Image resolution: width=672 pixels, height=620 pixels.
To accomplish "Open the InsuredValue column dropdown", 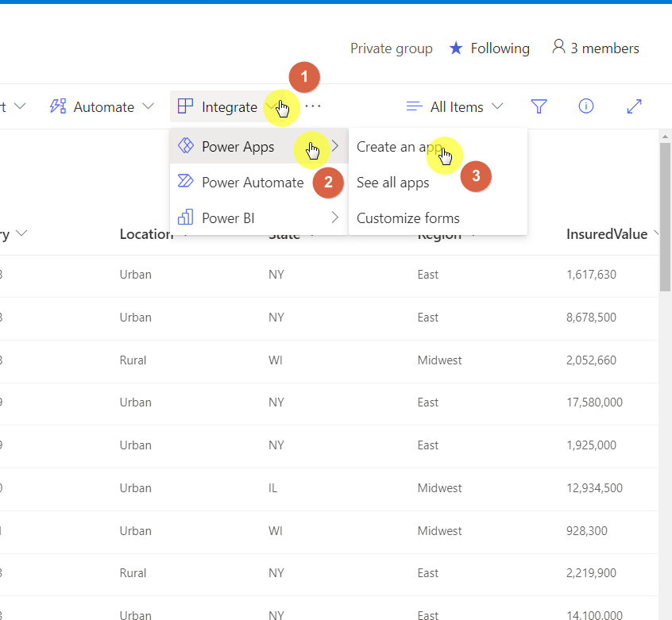I will click(x=656, y=233).
